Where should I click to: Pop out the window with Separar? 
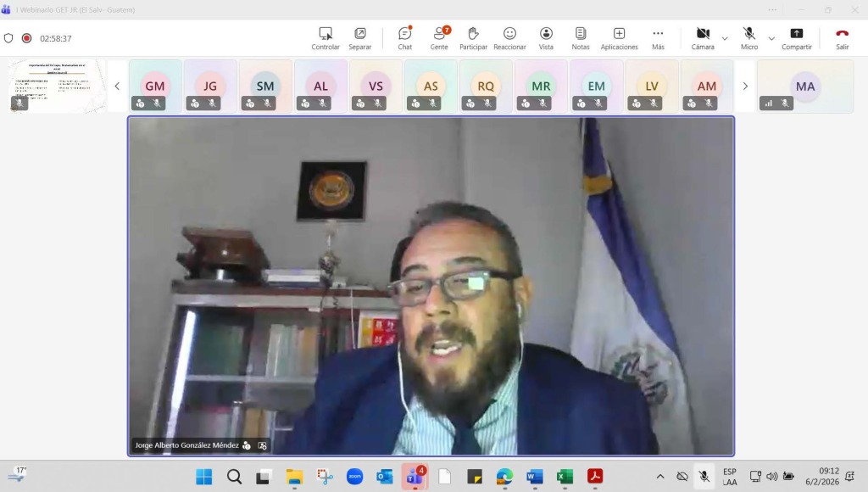click(360, 38)
